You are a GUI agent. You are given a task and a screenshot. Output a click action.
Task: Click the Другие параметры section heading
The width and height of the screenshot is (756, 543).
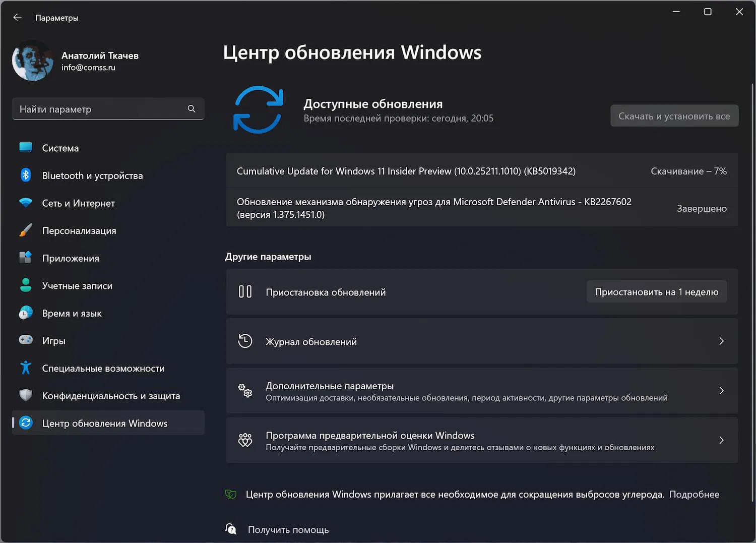(268, 257)
